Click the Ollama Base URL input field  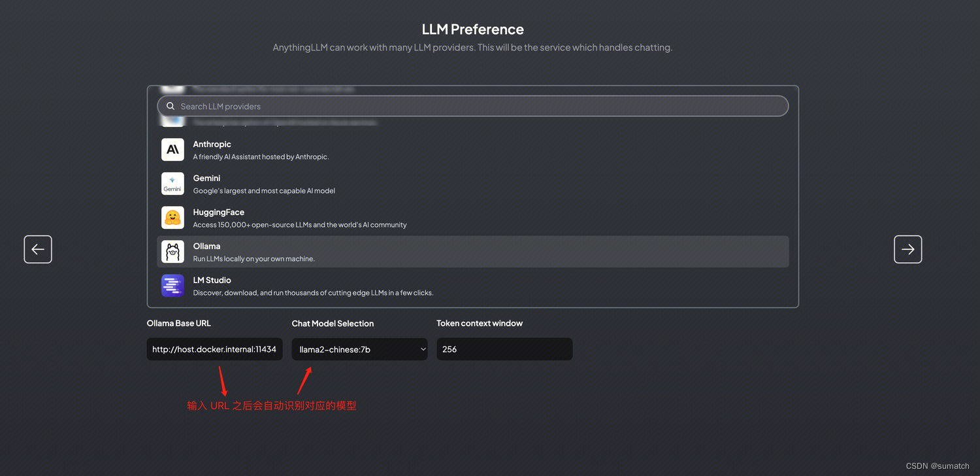214,349
